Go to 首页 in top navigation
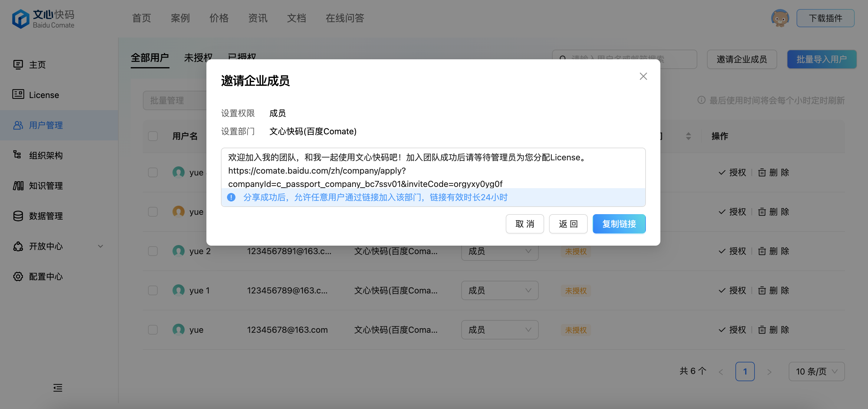Image resolution: width=868 pixels, height=409 pixels. coord(142,18)
